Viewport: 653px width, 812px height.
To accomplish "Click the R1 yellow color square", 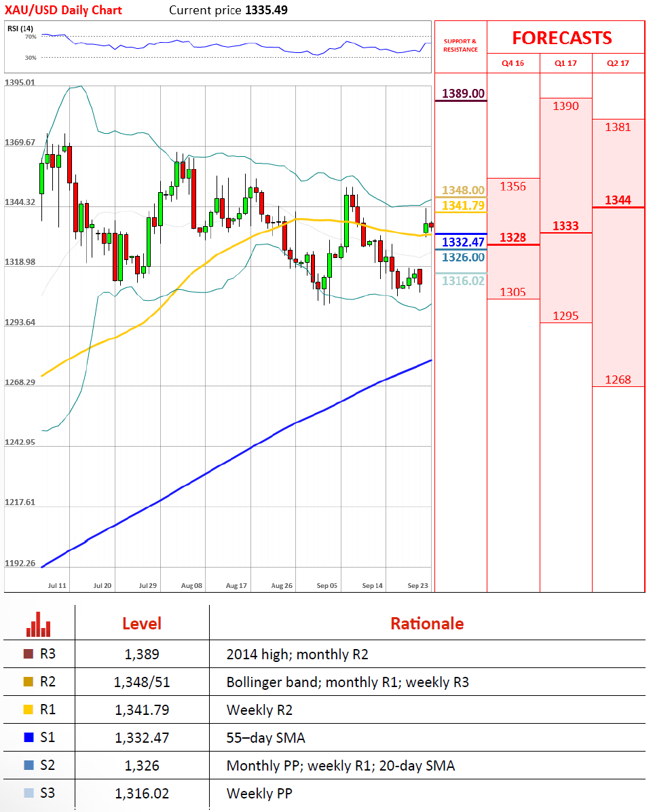I will click(29, 709).
